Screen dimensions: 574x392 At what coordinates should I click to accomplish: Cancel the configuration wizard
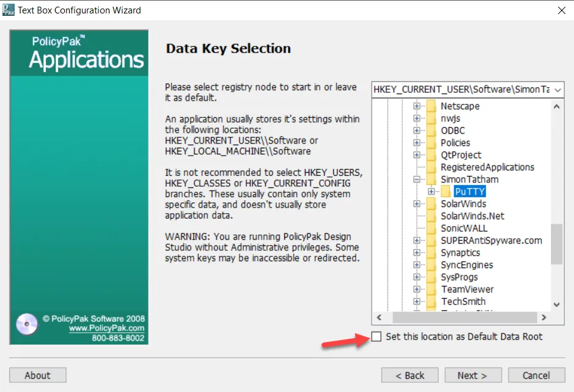pos(536,375)
